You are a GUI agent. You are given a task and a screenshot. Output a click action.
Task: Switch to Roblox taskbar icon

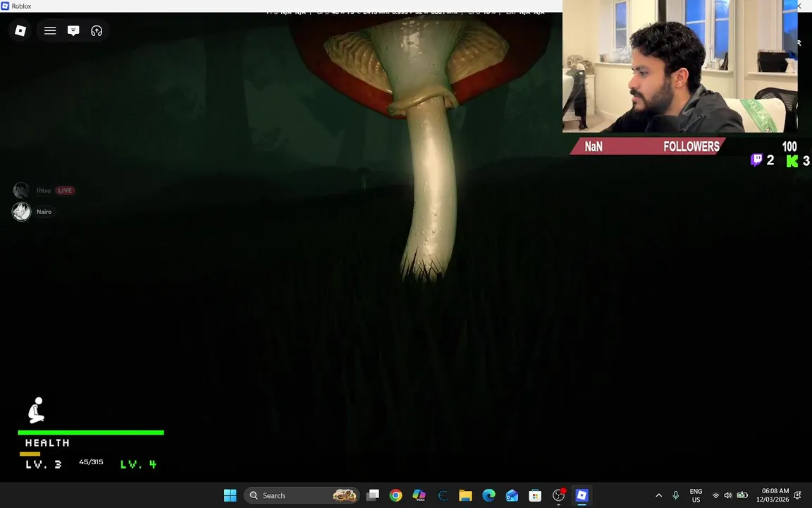tap(582, 495)
